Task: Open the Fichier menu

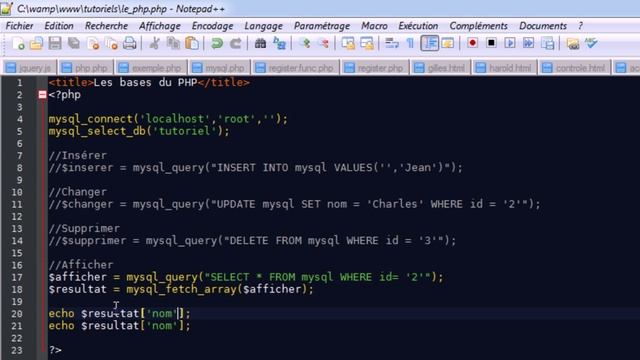Action: pyautogui.click(x=19, y=26)
